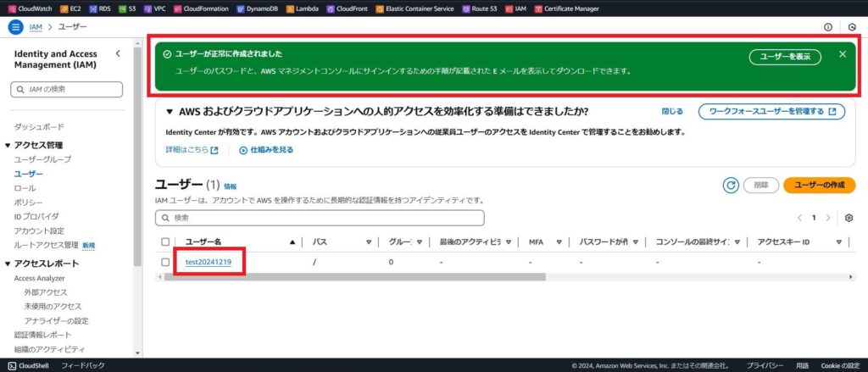Click the hamburger navigation menu icon
This screenshot has height=372, width=868.
point(15,27)
